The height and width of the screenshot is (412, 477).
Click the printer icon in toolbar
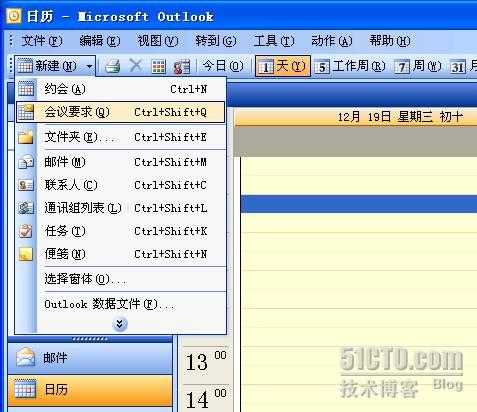112,66
